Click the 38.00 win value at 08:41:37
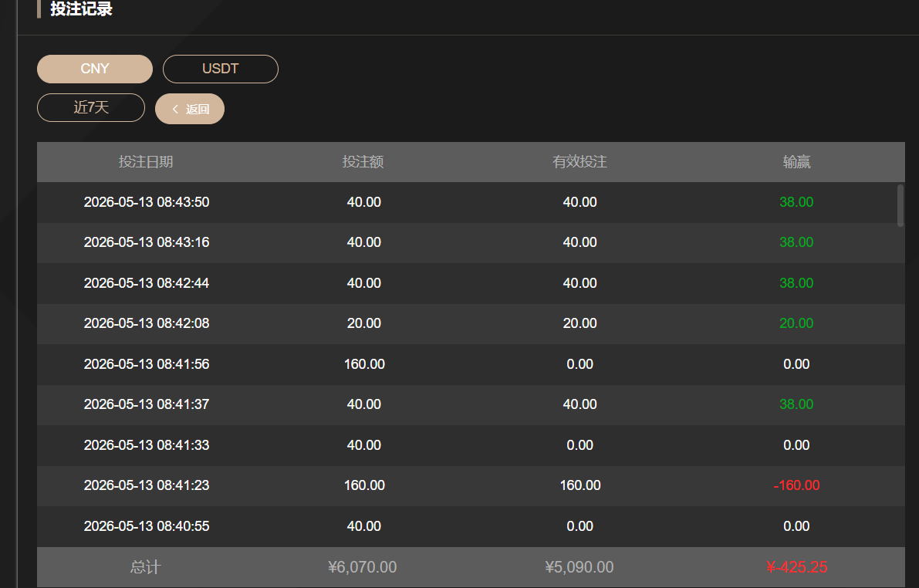The image size is (919, 588). [796, 404]
